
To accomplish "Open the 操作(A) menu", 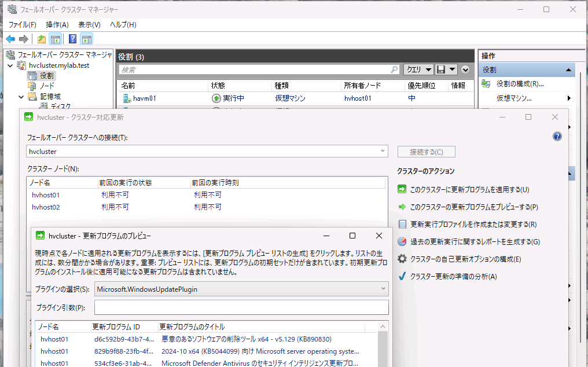I will 57,24.
